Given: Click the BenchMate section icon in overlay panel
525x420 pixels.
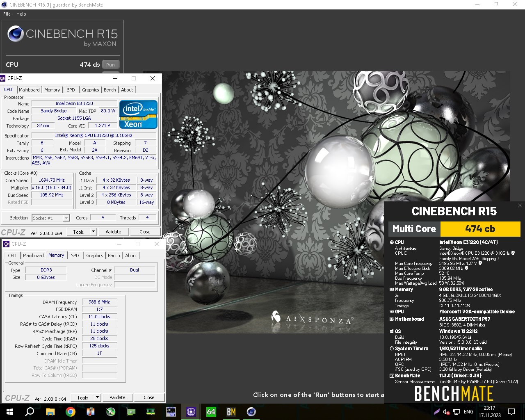Looking at the screenshot, I should coord(392,376).
